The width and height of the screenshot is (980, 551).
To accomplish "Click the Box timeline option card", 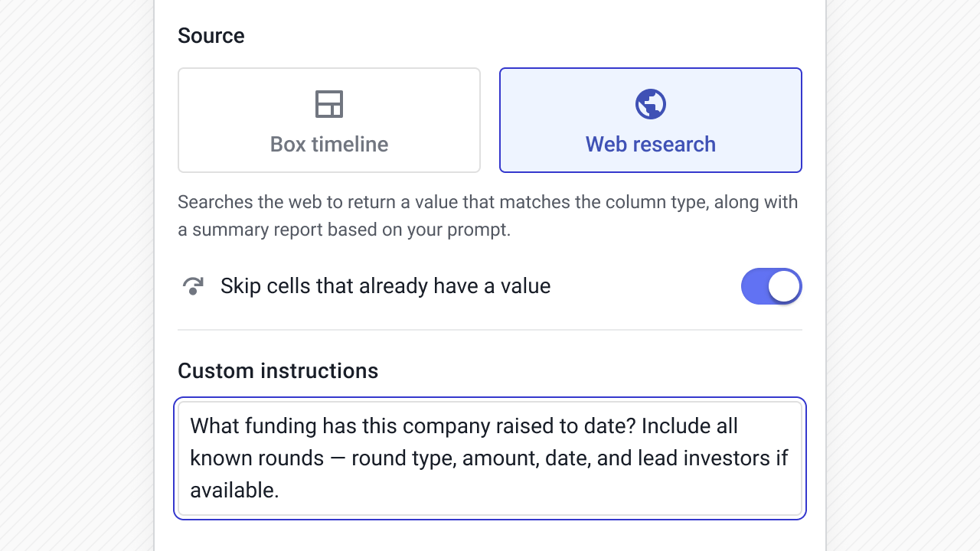I will (328, 119).
